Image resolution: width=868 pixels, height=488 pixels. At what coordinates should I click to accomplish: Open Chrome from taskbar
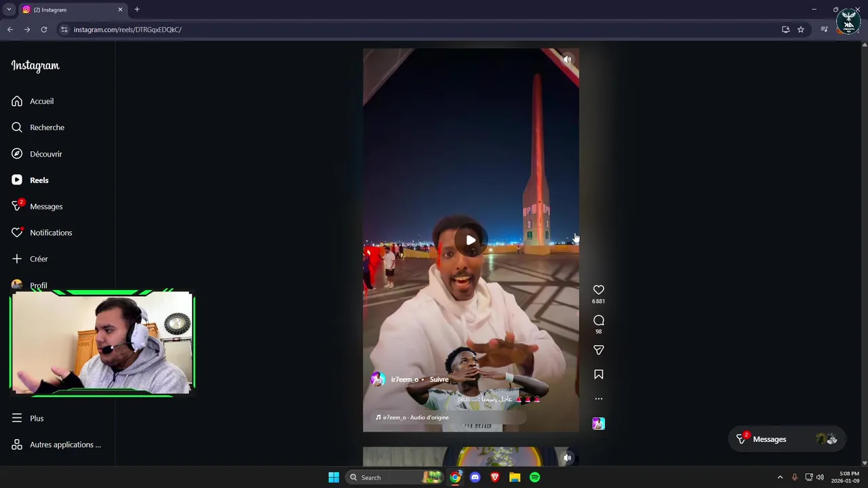point(455,477)
